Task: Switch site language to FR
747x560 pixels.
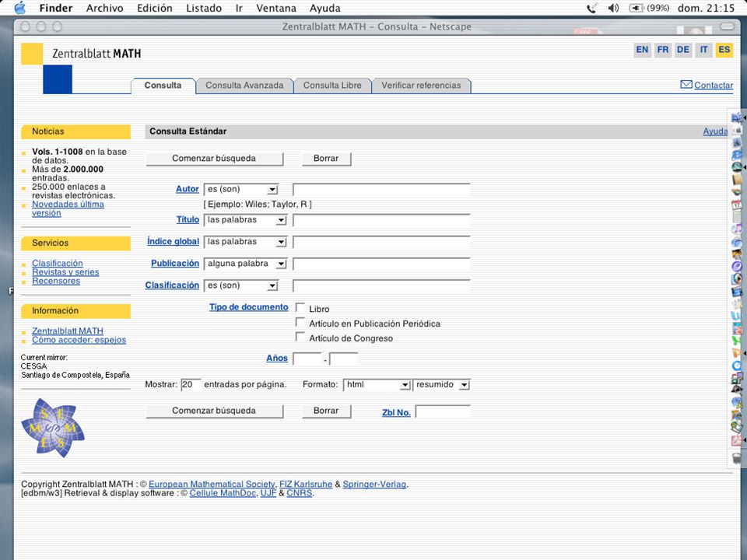Action: [x=663, y=50]
